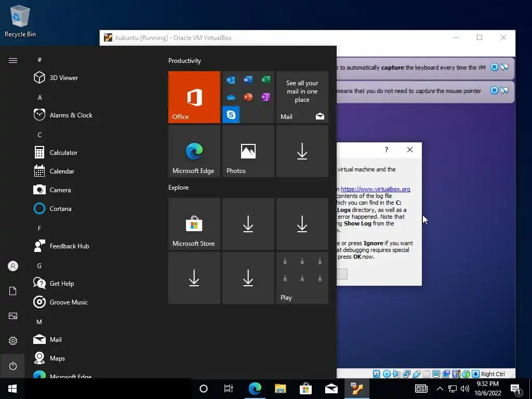
Task: Click the 'F' letter header
Action: click(39, 229)
